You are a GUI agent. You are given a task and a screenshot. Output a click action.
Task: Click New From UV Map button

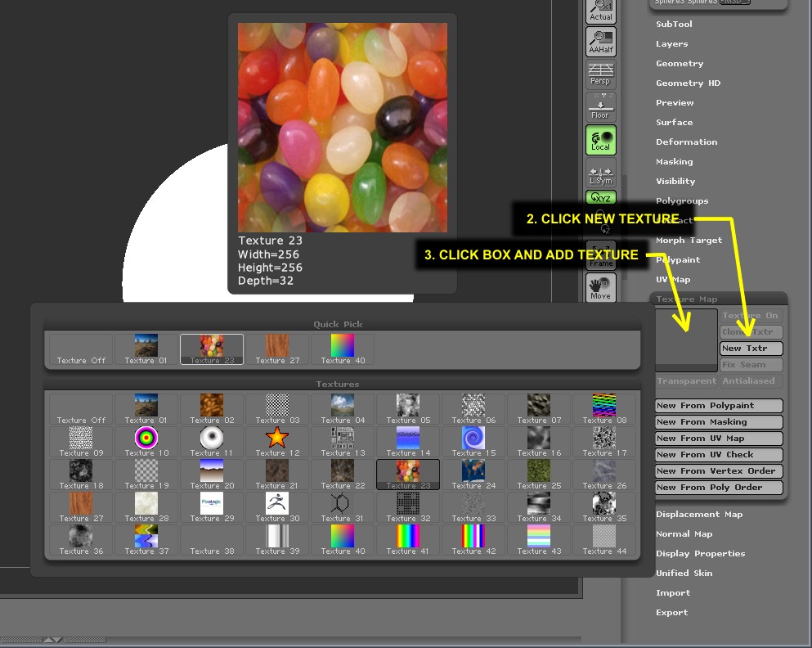coord(719,439)
